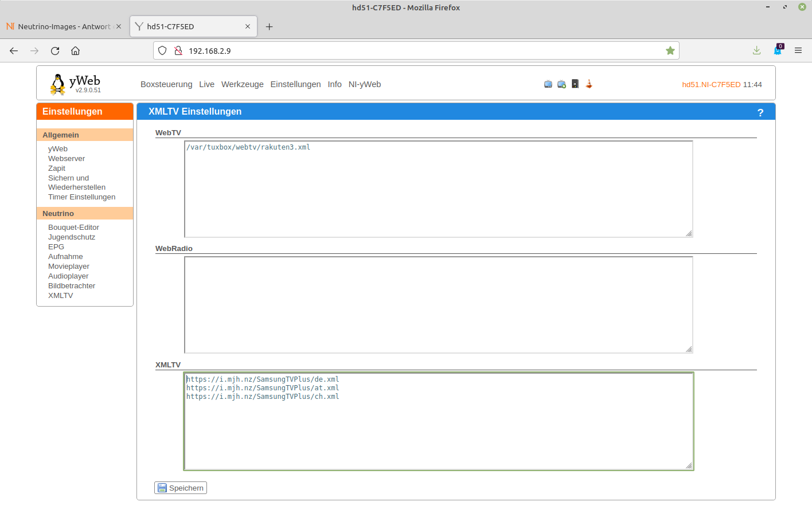Open a new browser tab
The width and height of the screenshot is (812, 529).
(x=269, y=26)
